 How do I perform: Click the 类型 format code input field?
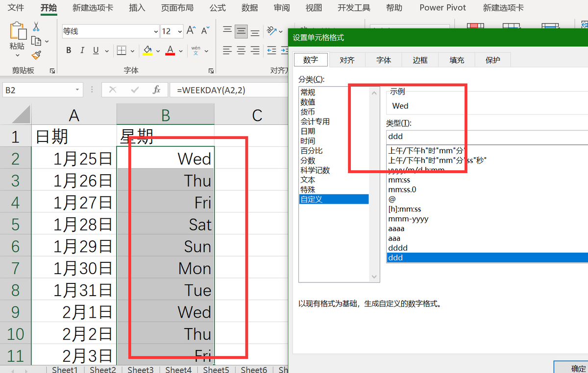tap(487, 137)
